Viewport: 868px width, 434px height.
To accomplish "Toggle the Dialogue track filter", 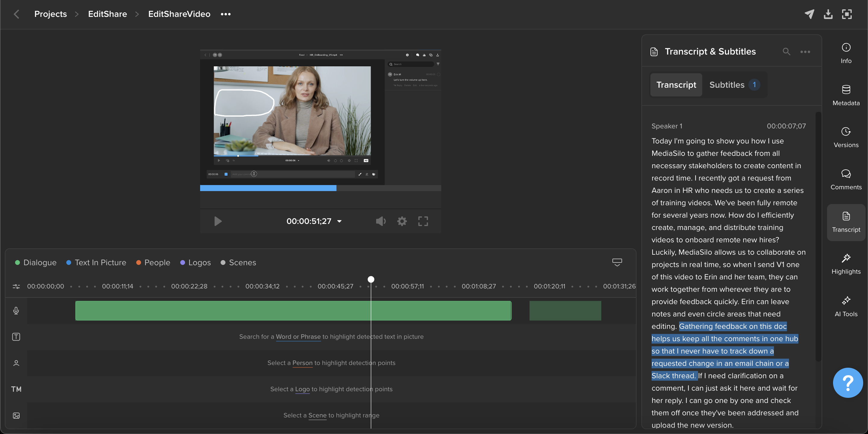I will [36, 263].
